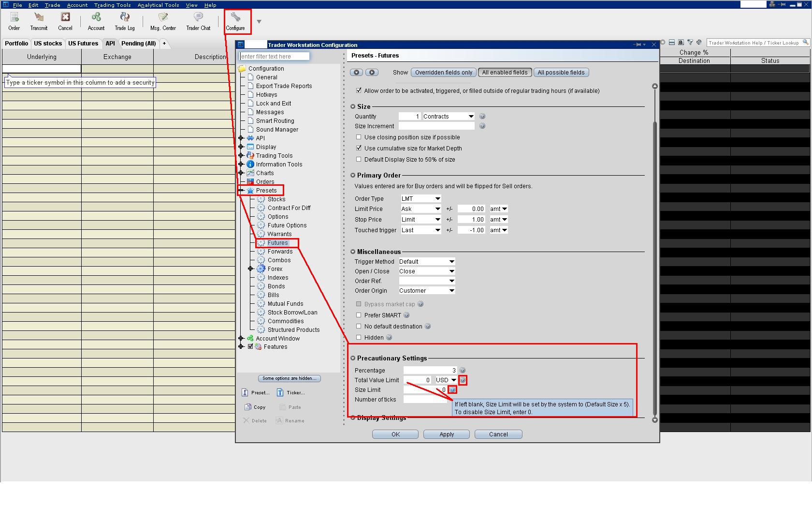The image size is (812, 508).
Task: Click the No default destination info icon
Action: 428,327
